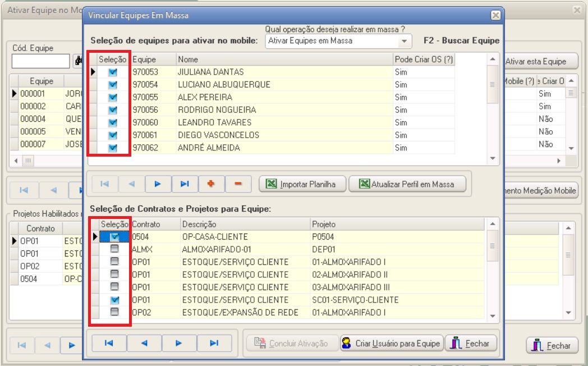Go to previous record in contracts navigator

(x=144, y=343)
